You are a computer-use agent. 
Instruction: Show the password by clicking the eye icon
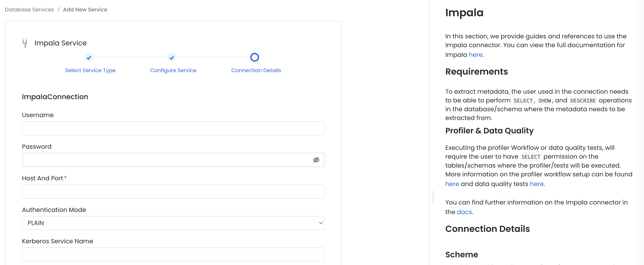(x=316, y=160)
